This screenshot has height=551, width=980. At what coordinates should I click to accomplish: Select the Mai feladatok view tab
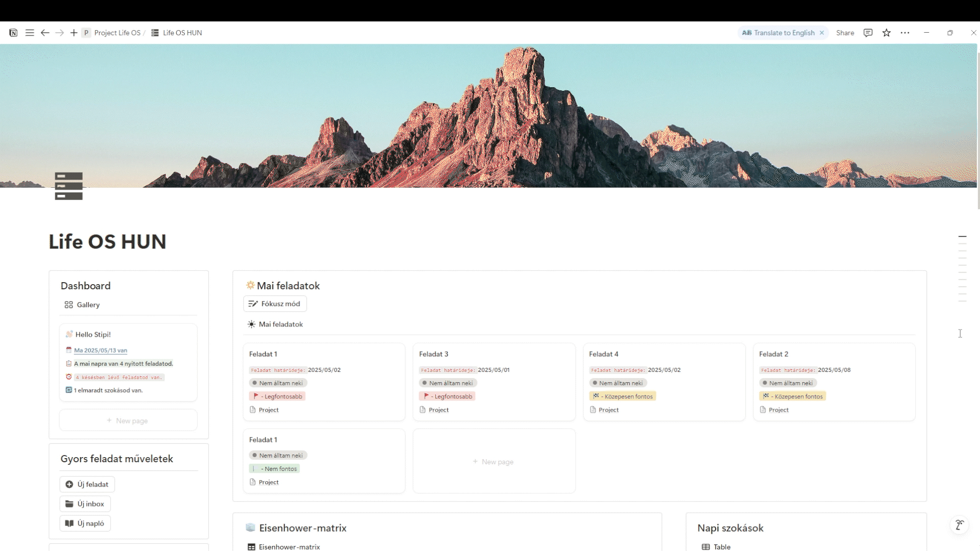[275, 324]
